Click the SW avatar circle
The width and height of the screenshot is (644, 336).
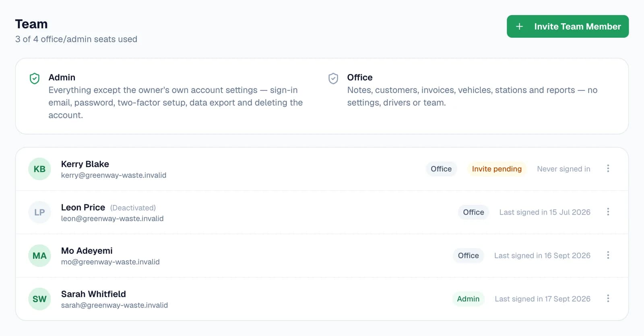tap(39, 299)
